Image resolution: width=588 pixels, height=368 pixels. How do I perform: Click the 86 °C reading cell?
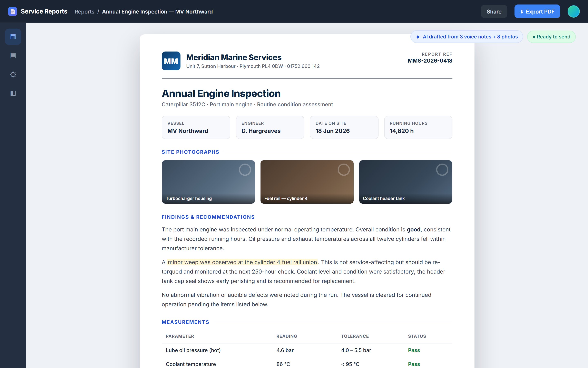(283, 364)
